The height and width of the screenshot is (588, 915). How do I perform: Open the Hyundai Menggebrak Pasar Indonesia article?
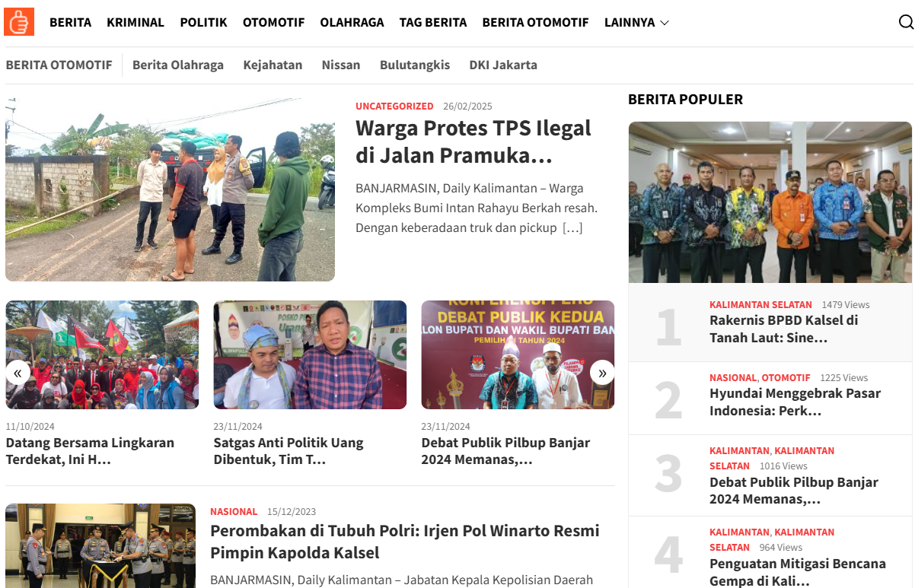click(795, 402)
